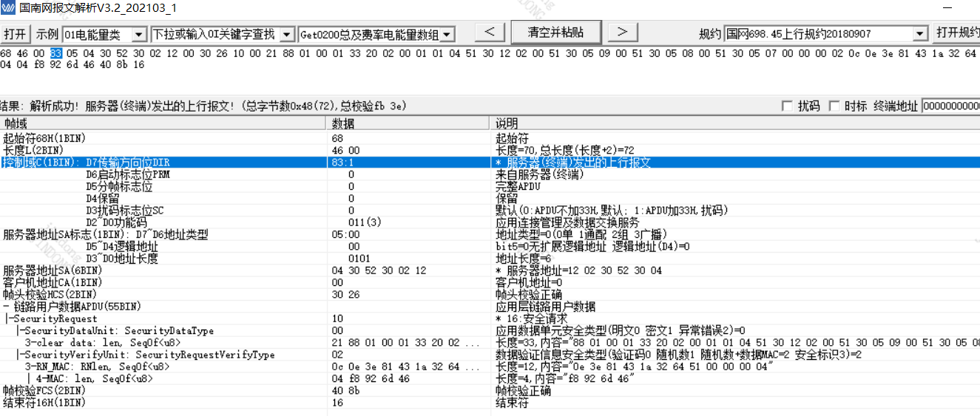The image size is (980, 416).
Task: Click the previous '<' button
Action: coord(490,33)
